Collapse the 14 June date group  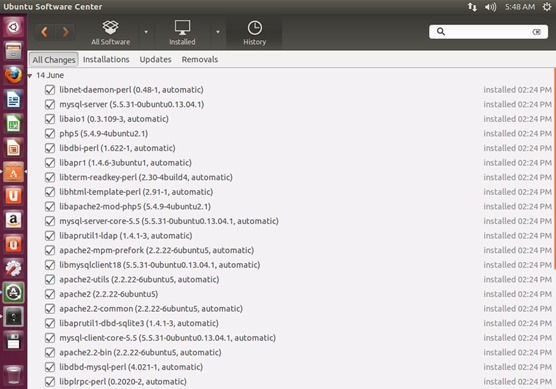coord(30,76)
